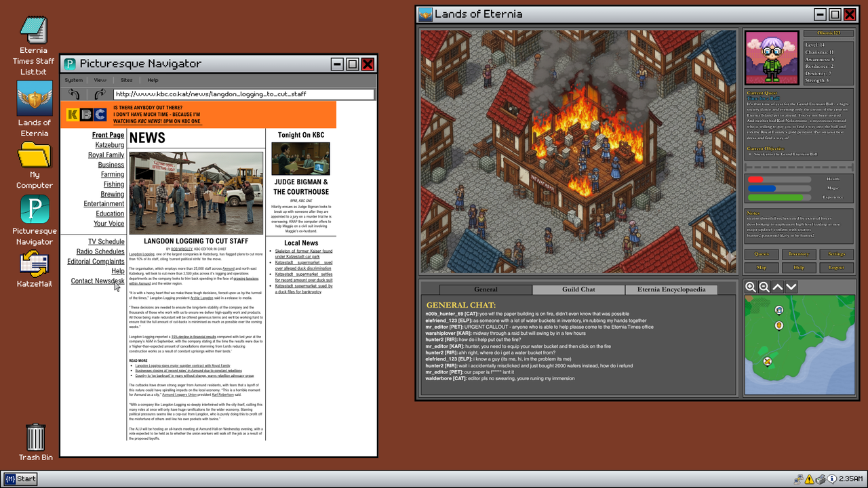Click the Contact Newsdesk link
This screenshot has height=488, width=868.
pos(98,281)
